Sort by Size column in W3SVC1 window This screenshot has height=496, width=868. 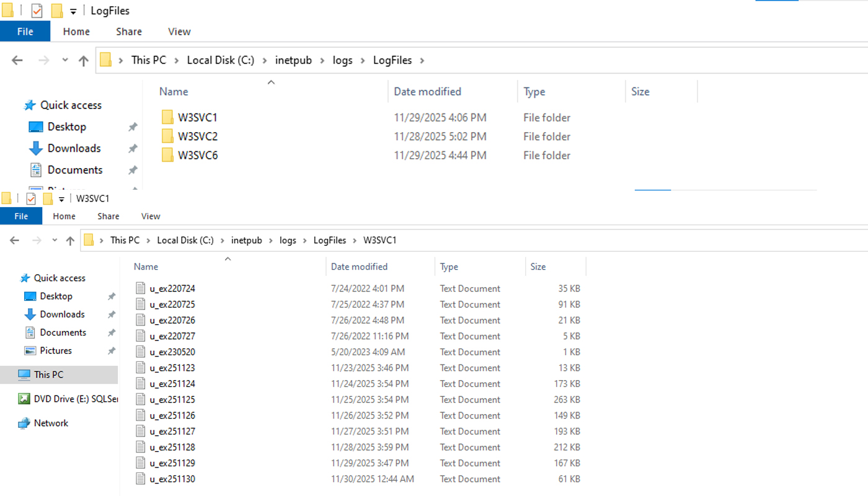pyautogui.click(x=538, y=267)
